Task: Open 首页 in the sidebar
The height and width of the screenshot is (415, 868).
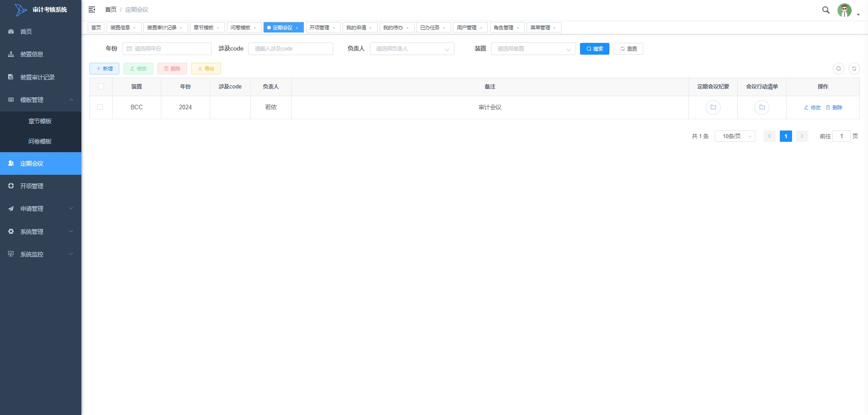Action: pyautogui.click(x=41, y=32)
